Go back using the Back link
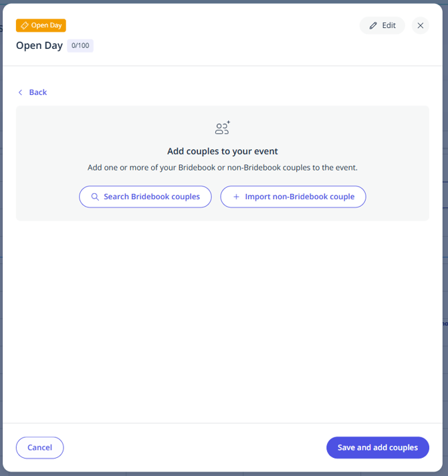Viewport: 448px width, 476px height. coord(37,92)
